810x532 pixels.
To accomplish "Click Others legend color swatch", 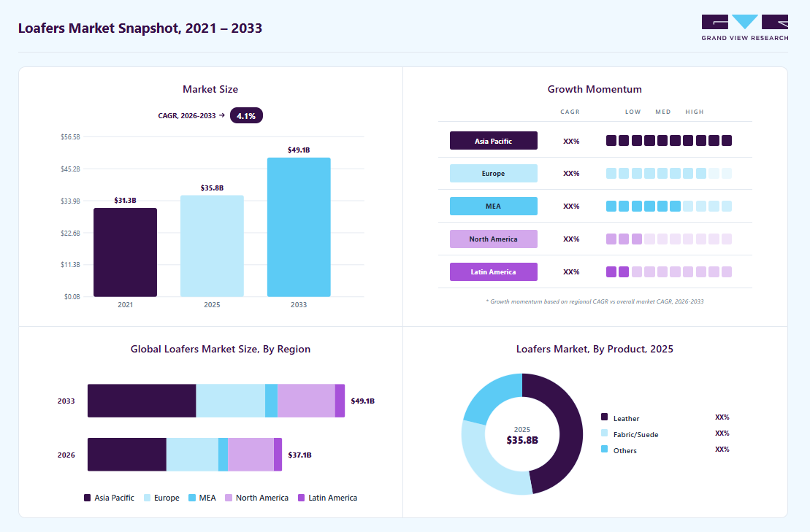I will (x=605, y=449).
